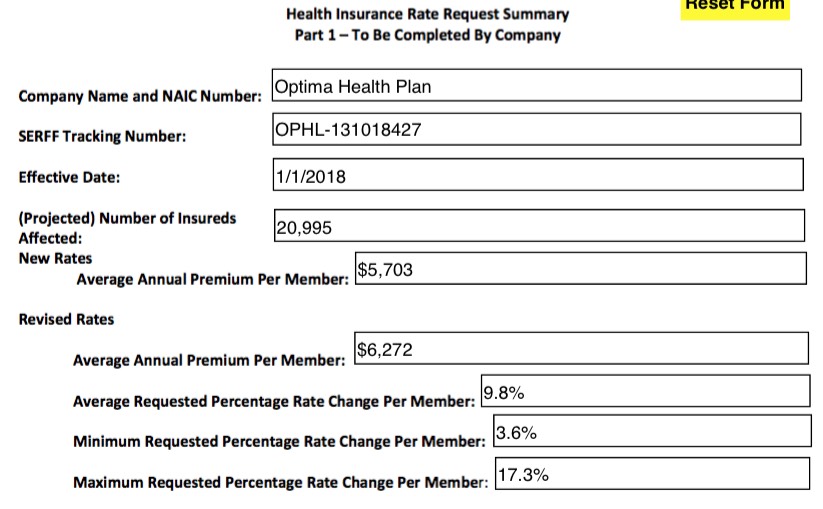823x509 pixels.
Task: Click the Minimum Requested Rate Change field showing 3.6%
Action: coord(651,432)
